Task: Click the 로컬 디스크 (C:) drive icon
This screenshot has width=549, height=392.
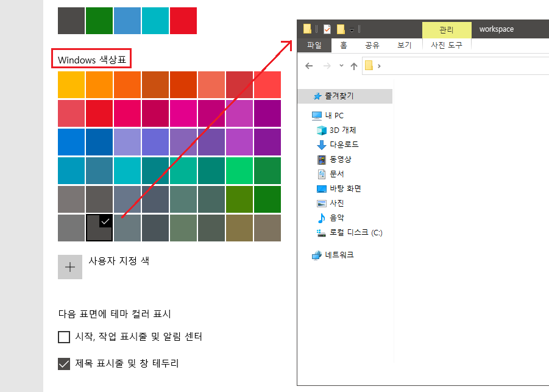Action: (x=321, y=233)
